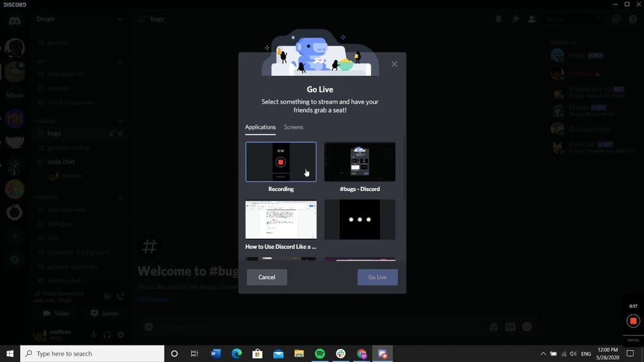The image size is (644, 362).
Task: Cancel the Go Live dialog
Action: click(x=266, y=277)
